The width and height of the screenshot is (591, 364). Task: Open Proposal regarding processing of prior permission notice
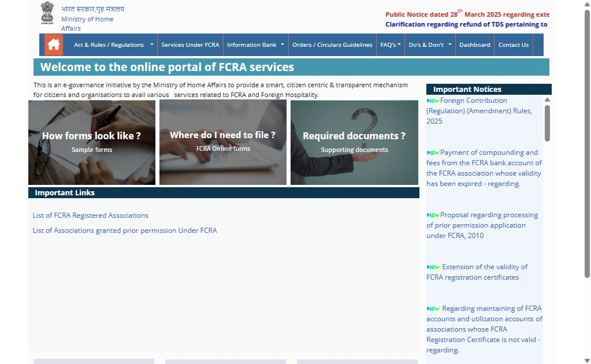[482, 225]
